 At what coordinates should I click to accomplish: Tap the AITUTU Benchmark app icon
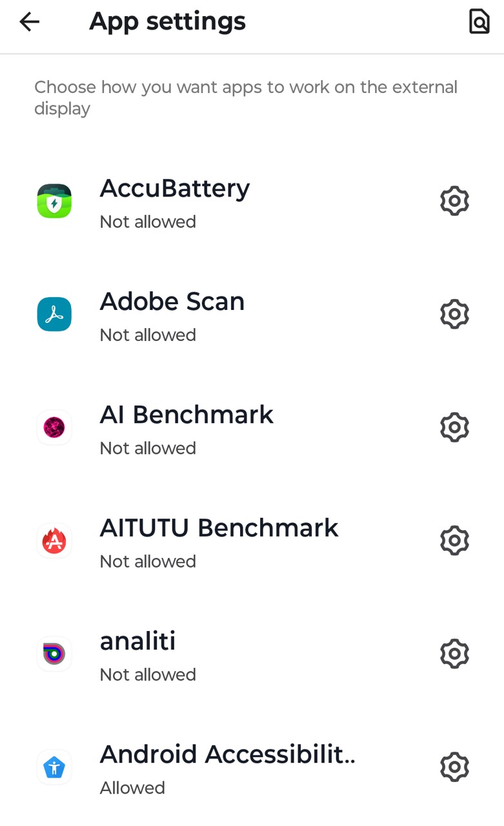54,541
